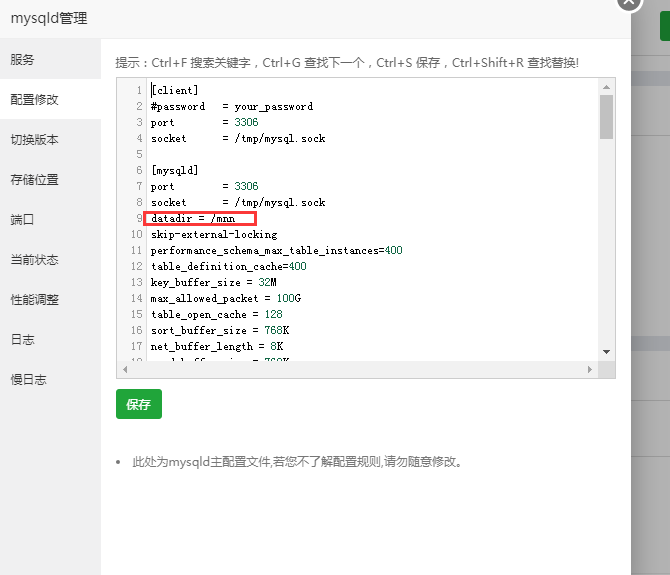
Task: Click the [mysqld] section header line
Action: click(175, 170)
